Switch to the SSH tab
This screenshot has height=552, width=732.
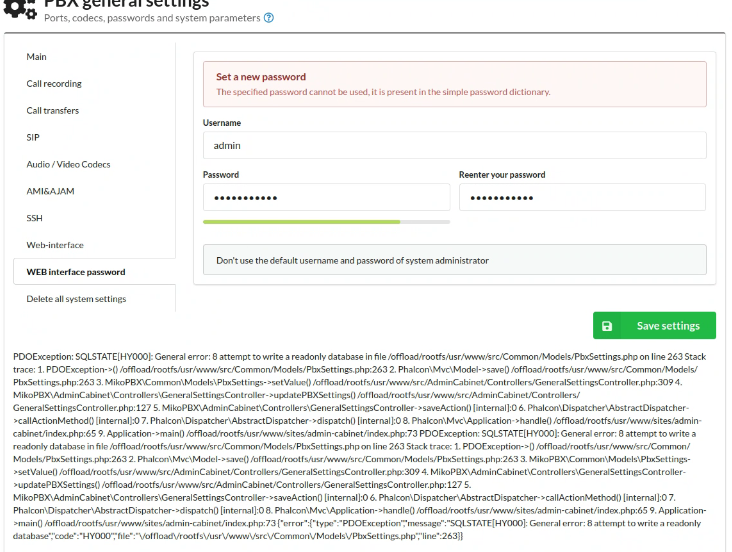[34, 218]
